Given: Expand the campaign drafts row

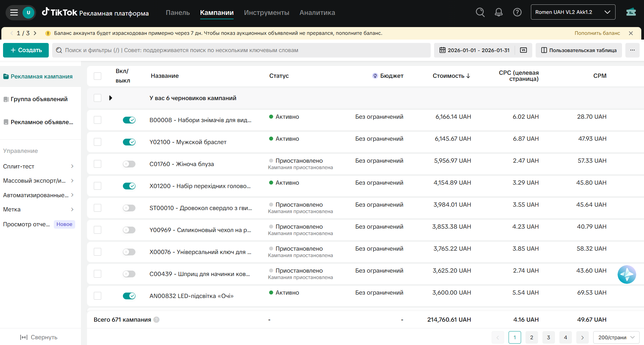Looking at the screenshot, I should coord(111,98).
